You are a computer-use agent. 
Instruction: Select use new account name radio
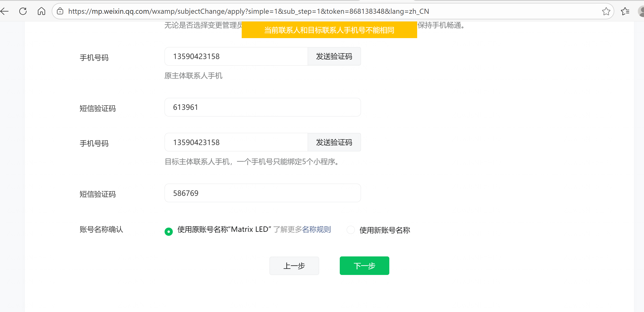[x=351, y=230]
